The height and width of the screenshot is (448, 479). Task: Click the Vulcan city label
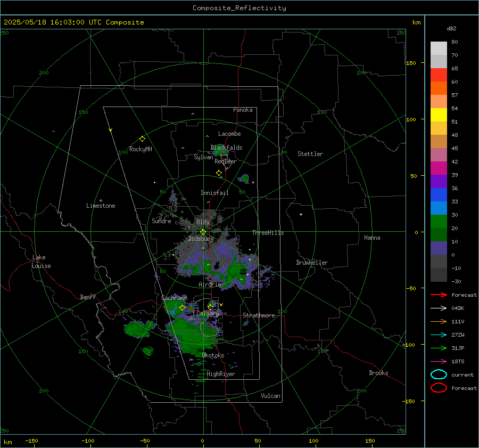tap(270, 396)
